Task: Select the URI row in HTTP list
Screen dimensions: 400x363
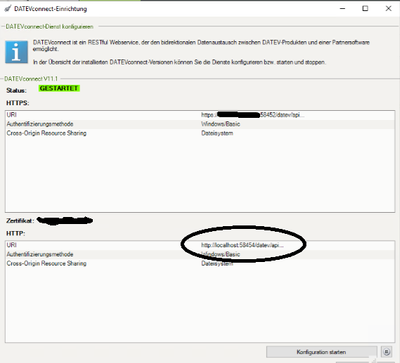Action: coord(200,245)
